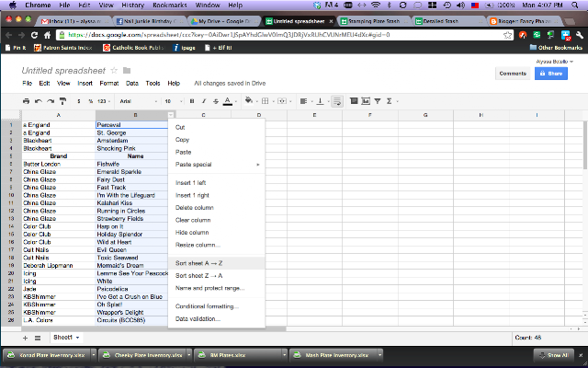Open the all sheets list icon
Viewport: 588px width, 368px height.
(x=38, y=338)
